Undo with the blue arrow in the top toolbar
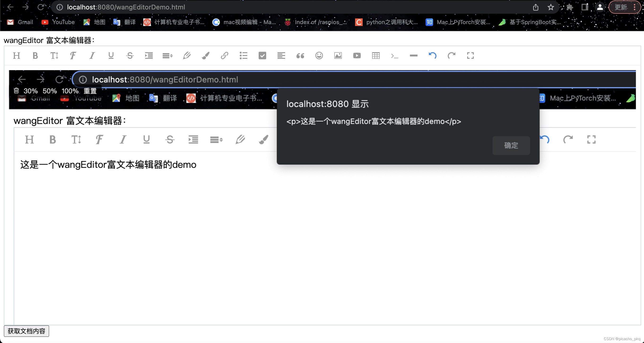644x343 pixels. 432,56
